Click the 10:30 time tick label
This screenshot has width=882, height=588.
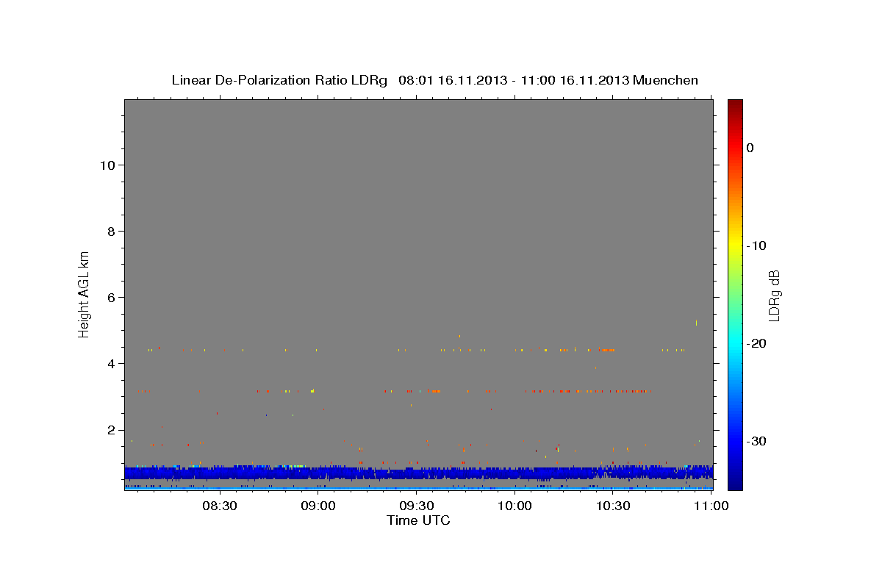pyautogui.click(x=613, y=506)
